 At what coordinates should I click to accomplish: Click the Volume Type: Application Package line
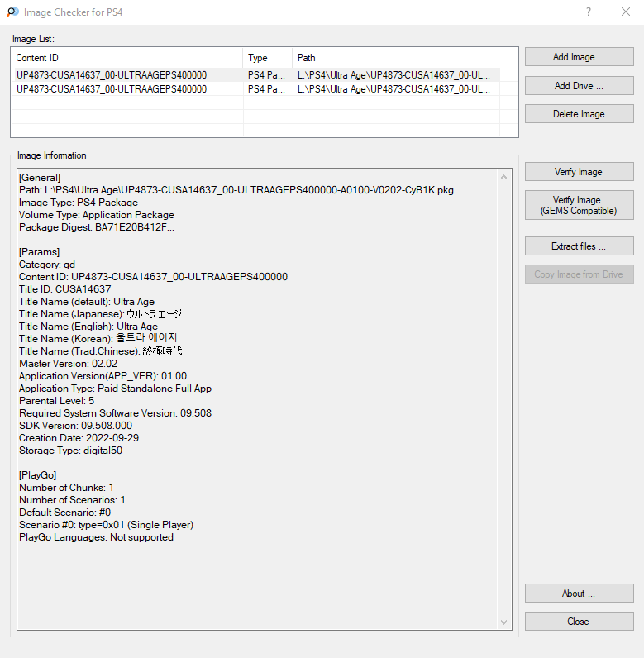[x=97, y=215]
